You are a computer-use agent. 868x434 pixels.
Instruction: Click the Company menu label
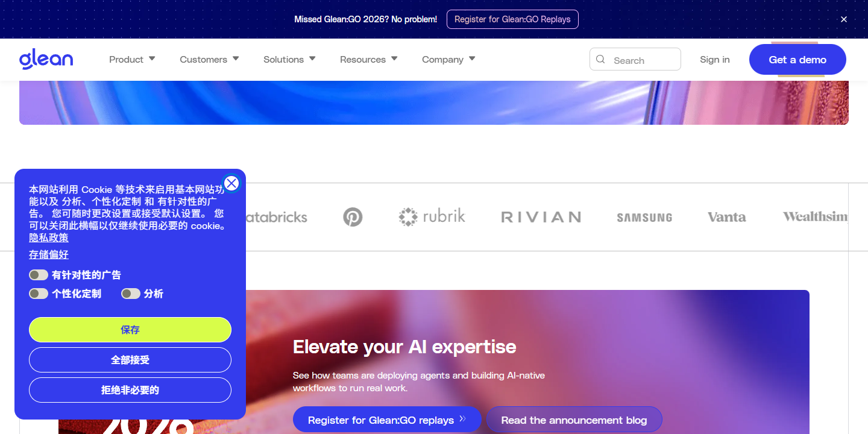click(442, 60)
